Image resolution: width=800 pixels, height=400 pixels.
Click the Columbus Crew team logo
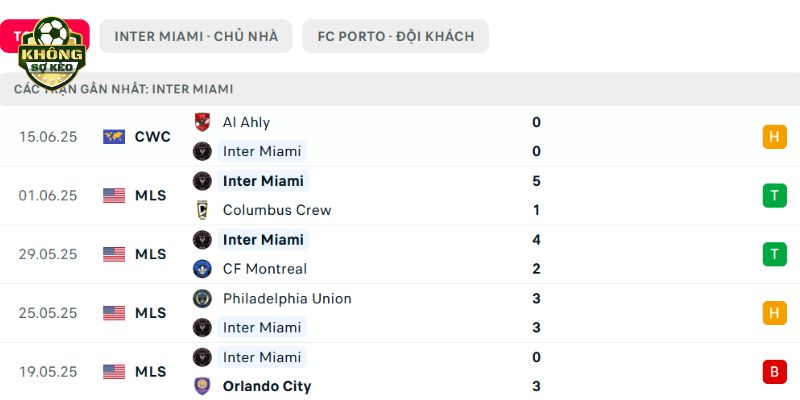pos(202,210)
